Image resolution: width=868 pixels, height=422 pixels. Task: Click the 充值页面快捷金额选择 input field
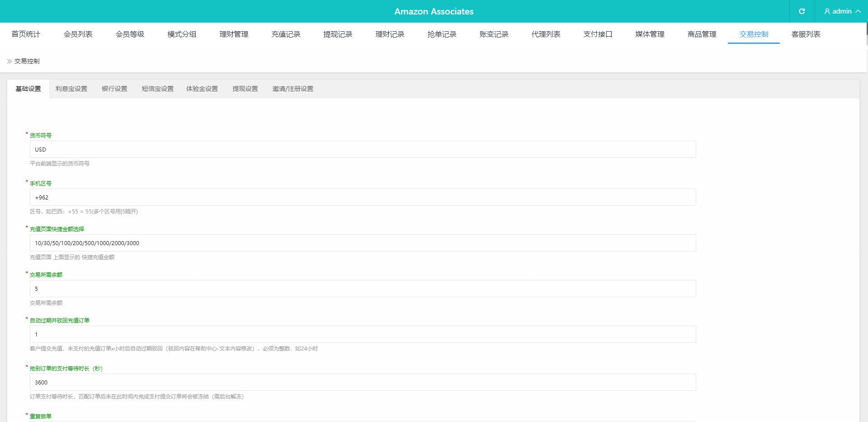click(x=363, y=243)
